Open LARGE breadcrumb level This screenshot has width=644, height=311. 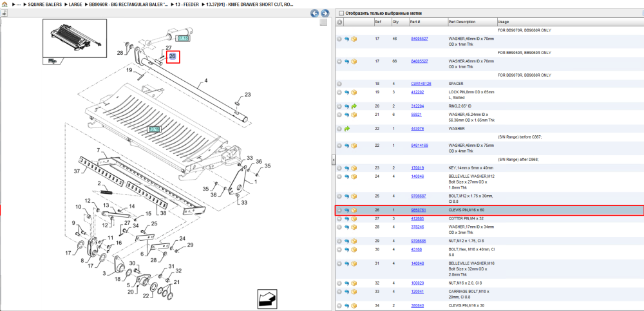click(x=75, y=4)
